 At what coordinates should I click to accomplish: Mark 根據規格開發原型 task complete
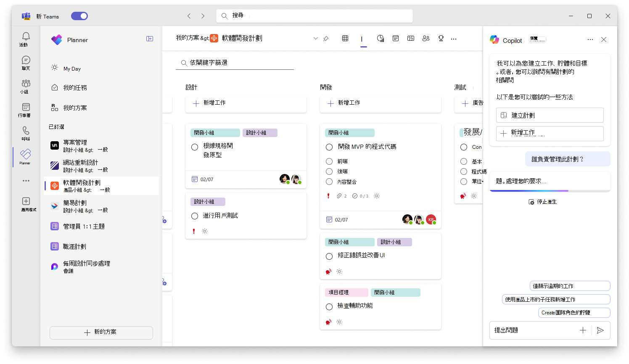[x=195, y=147]
